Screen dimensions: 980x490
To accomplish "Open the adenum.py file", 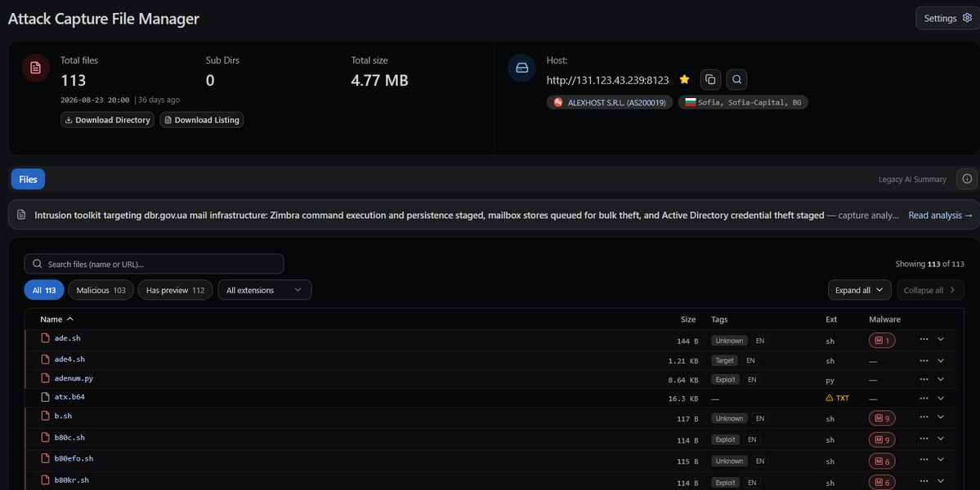I will point(74,378).
